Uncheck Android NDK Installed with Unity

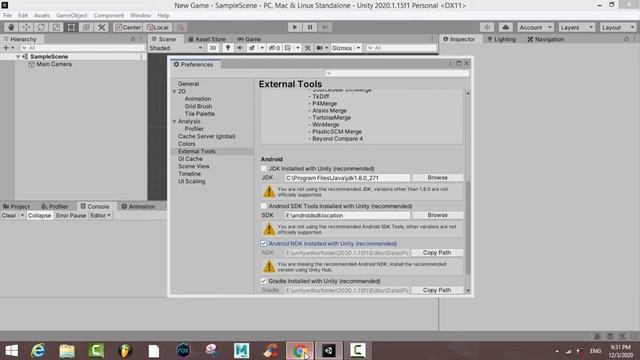tap(264, 244)
